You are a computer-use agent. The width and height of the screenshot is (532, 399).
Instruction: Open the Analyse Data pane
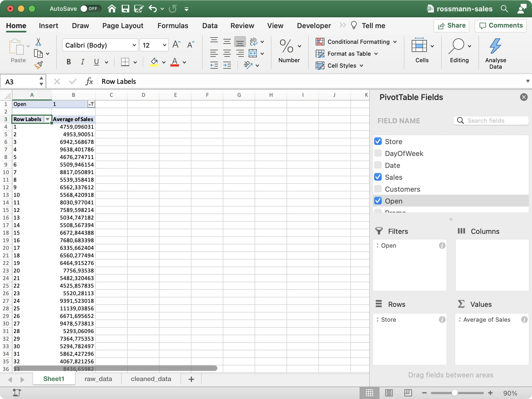[496, 51]
